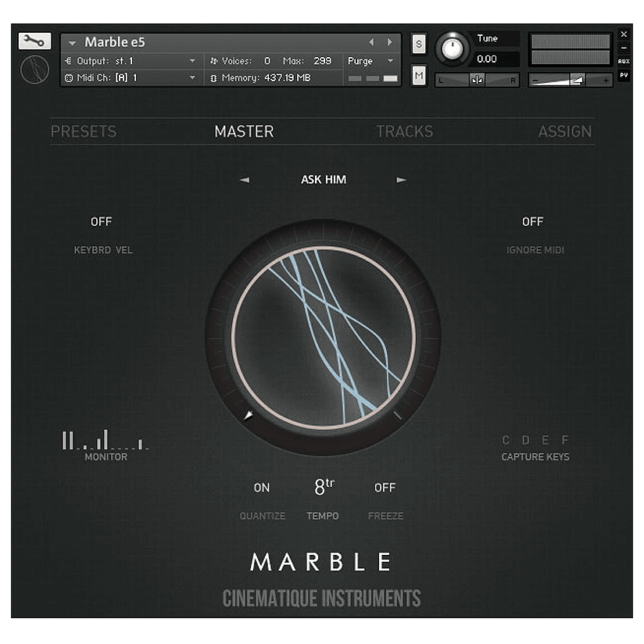This screenshot has width=644, height=644.
Task: Toggle KEYBRD VEL OFF switch
Action: (x=101, y=222)
